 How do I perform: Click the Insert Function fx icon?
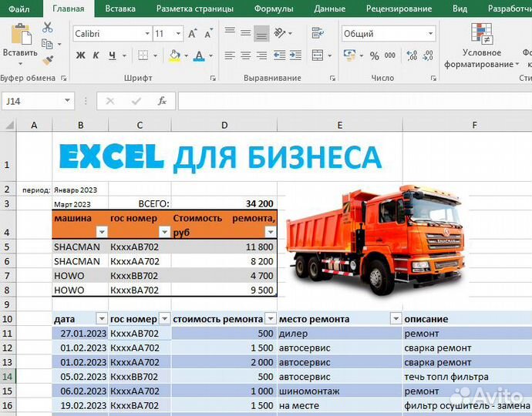162,101
